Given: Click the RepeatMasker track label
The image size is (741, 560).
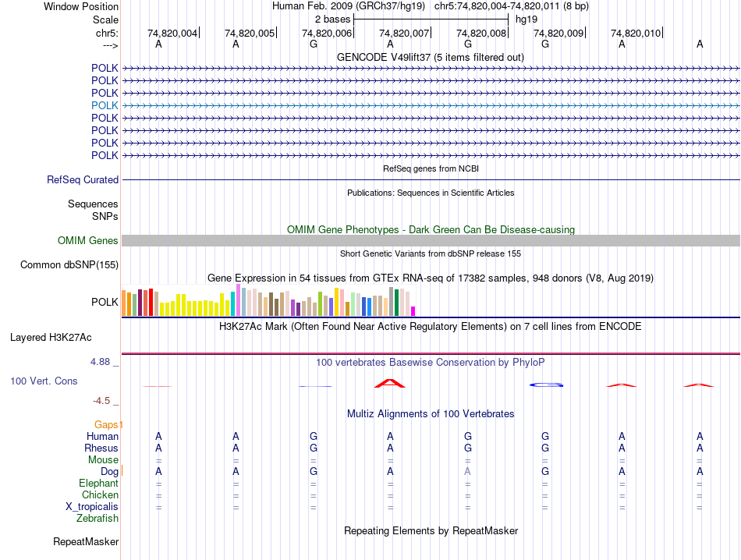Looking at the screenshot, I should 86,541.
